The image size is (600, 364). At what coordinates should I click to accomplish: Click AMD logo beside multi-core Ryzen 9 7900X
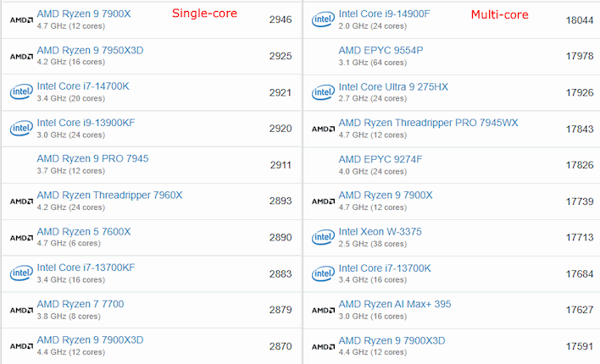tap(324, 201)
